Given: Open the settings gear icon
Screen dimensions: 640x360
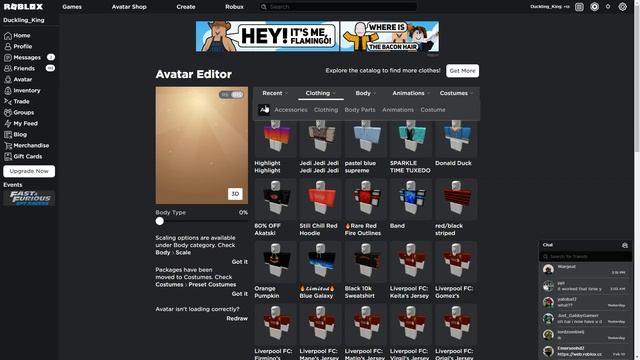Looking at the screenshot, I should point(622,7).
